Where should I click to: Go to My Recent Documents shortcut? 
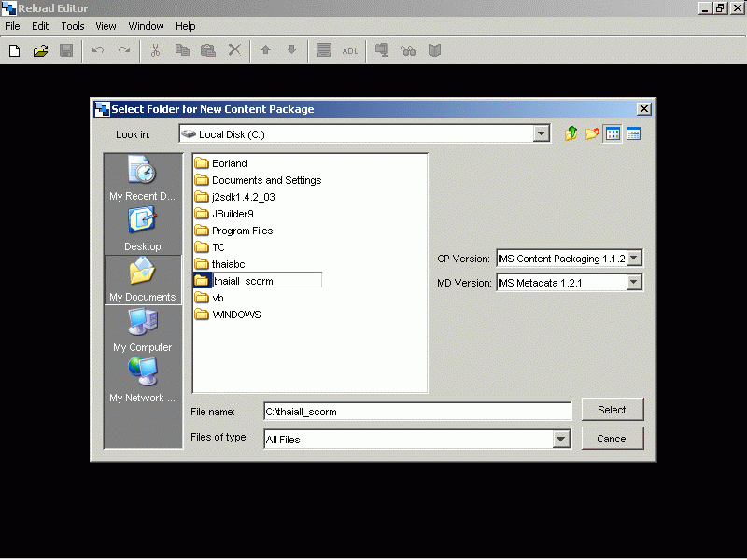coord(142,177)
